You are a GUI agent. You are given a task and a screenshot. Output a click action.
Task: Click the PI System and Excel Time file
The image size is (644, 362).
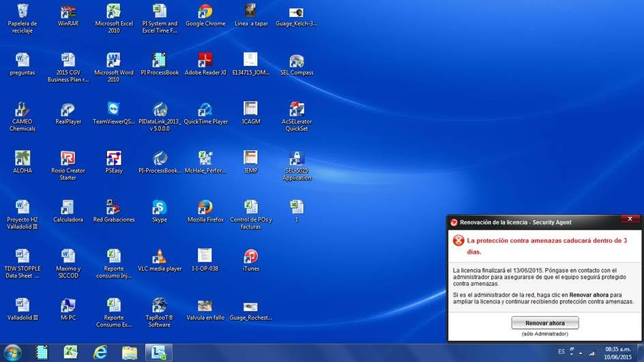coord(160,18)
